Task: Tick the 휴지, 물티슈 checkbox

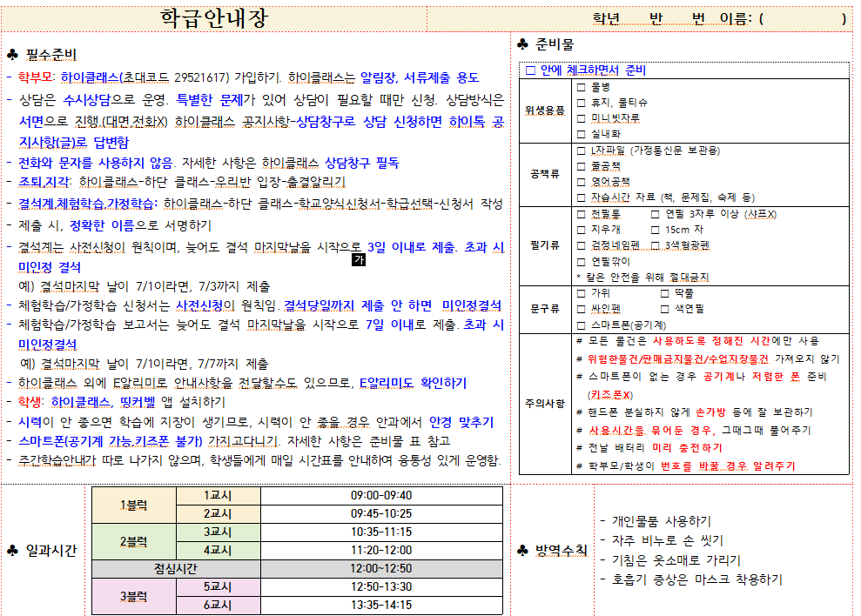Action: [582, 103]
